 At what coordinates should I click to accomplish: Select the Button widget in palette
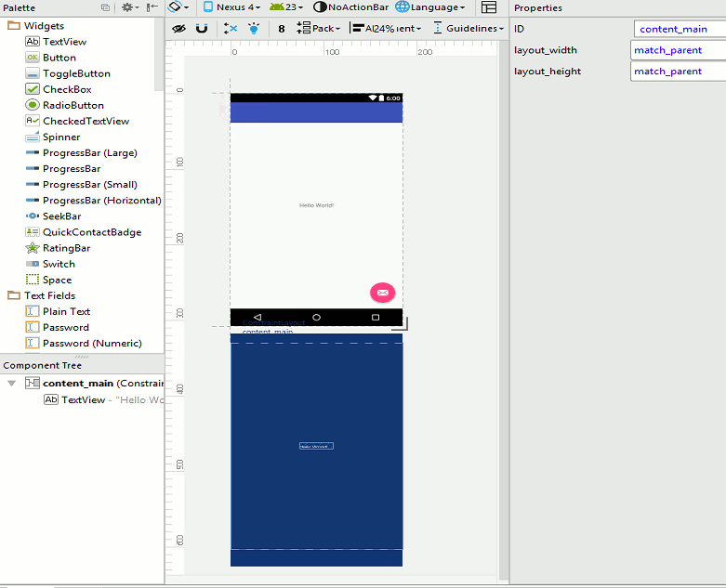pyautogui.click(x=50, y=58)
